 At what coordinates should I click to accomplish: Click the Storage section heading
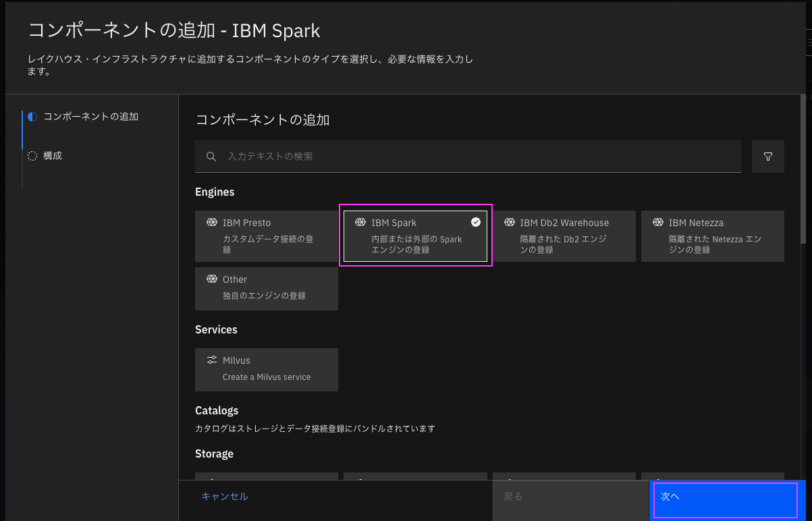(214, 454)
